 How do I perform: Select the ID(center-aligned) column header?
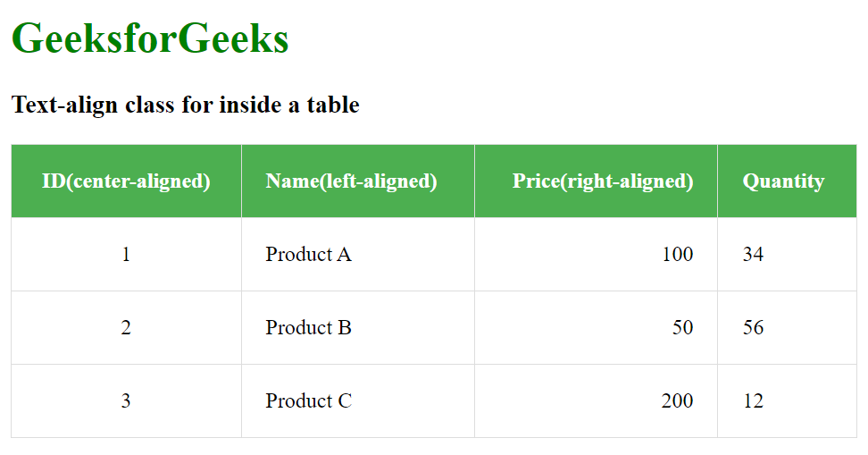tap(126, 181)
